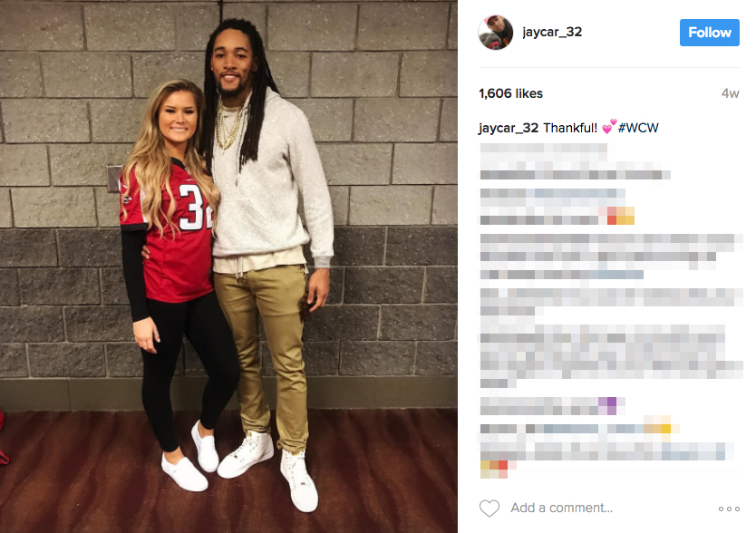Click the pink hearts emoji in caption
This screenshot has height=533, width=756.
point(609,127)
